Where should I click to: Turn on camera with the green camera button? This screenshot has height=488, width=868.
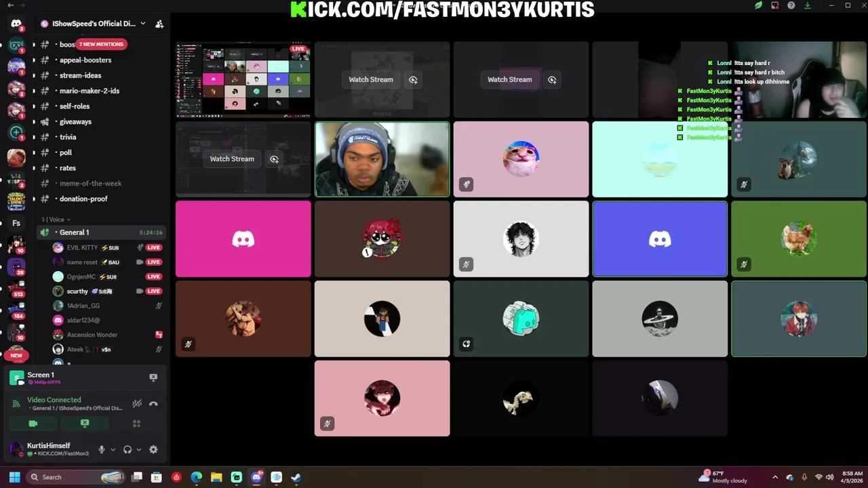(33, 424)
